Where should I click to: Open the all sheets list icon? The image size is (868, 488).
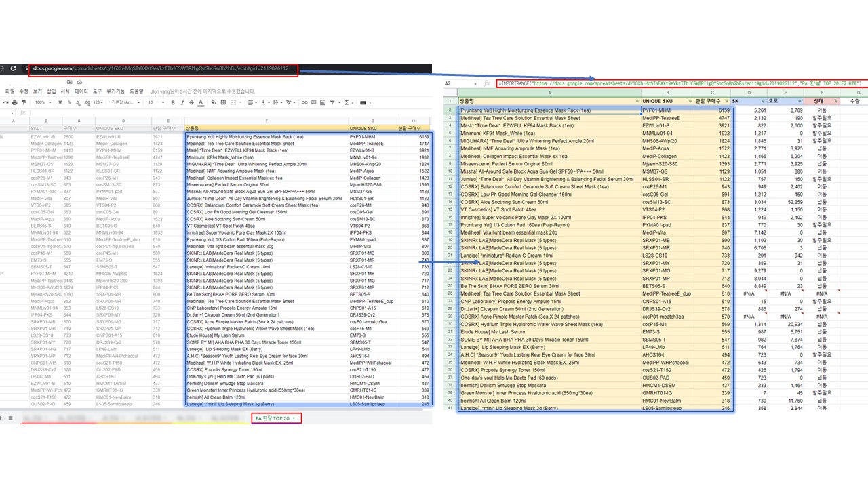tap(10, 418)
